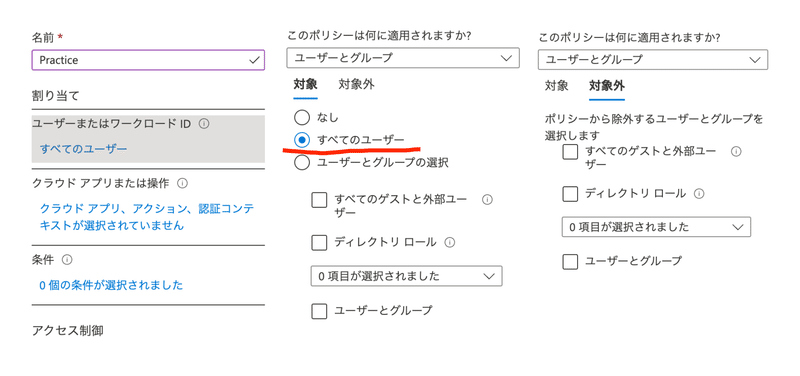Check right panel すべてのゲストと外部ユーザー checkbox

coord(570,152)
